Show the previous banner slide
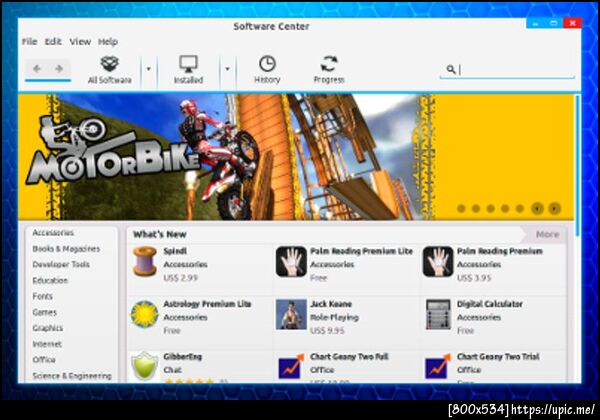The width and height of the screenshot is (600, 420). 537,208
